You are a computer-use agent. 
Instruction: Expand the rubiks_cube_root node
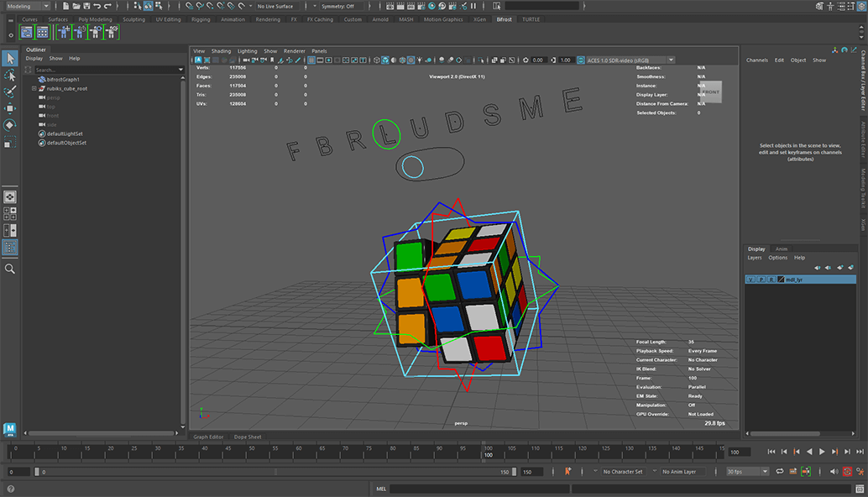(34, 88)
